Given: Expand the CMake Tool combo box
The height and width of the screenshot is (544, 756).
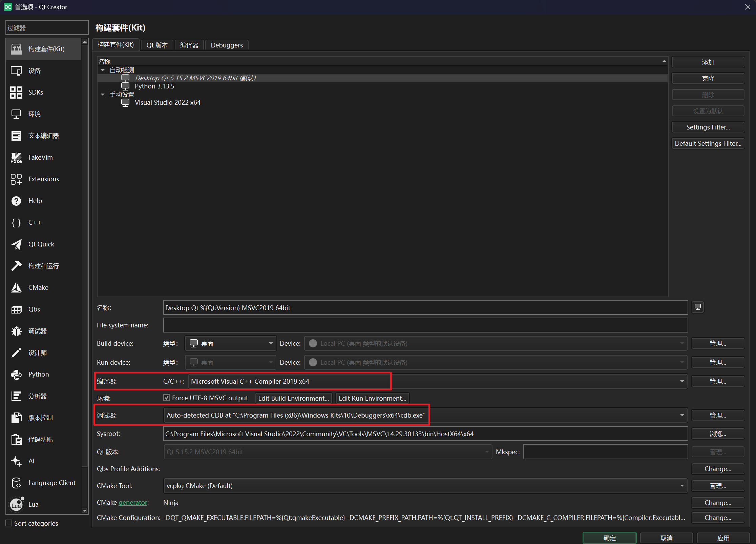Looking at the screenshot, I should tap(681, 486).
